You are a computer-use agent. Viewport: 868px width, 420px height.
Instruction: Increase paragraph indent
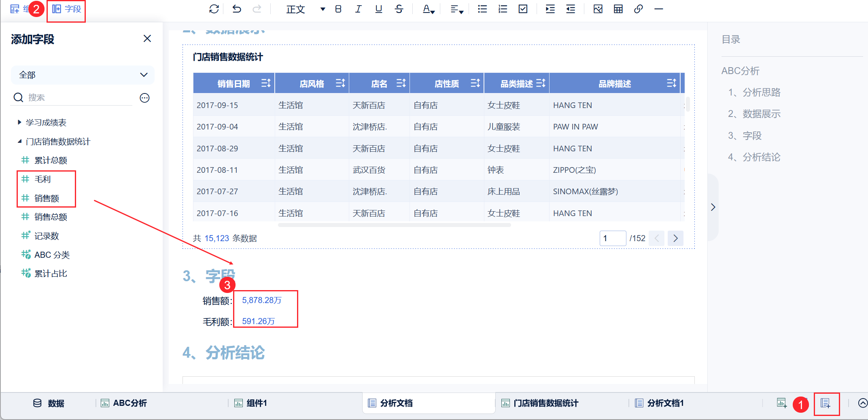click(550, 9)
